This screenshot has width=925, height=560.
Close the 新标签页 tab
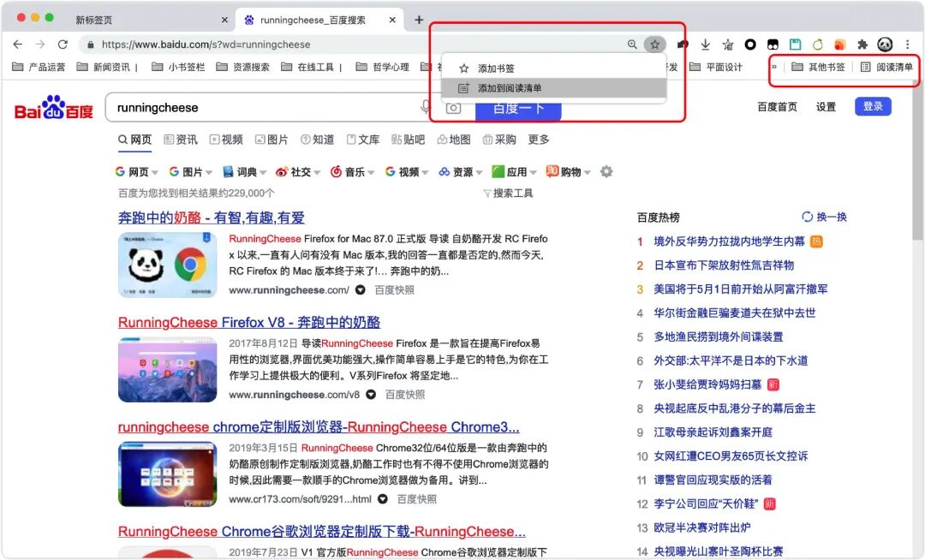coord(224,20)
